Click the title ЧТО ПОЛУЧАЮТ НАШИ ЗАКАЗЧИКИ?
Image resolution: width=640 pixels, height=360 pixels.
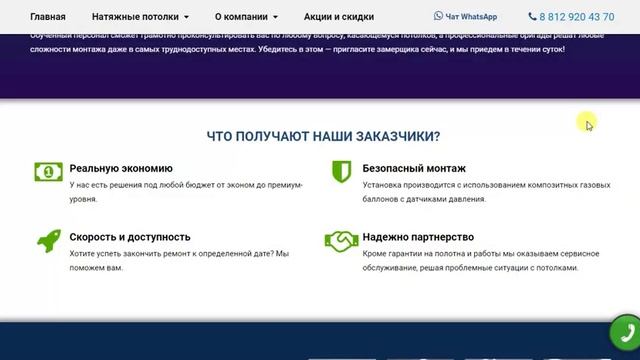(323, 136)
